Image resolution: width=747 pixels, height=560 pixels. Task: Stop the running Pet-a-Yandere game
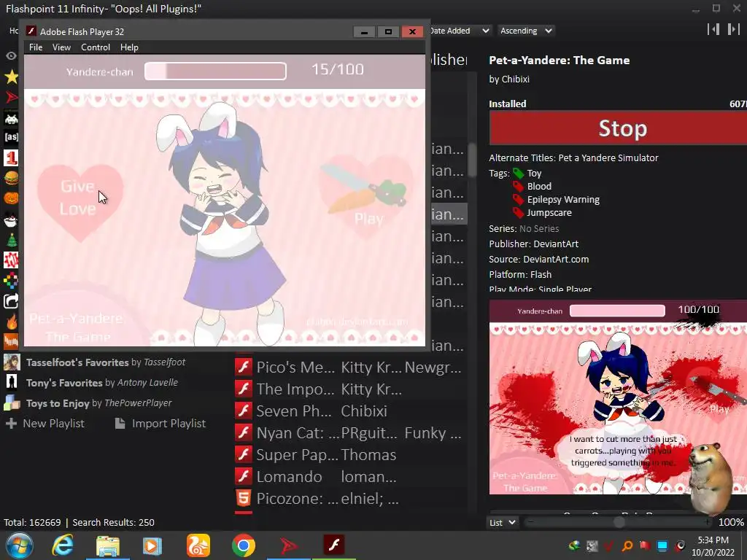point(619,128)
